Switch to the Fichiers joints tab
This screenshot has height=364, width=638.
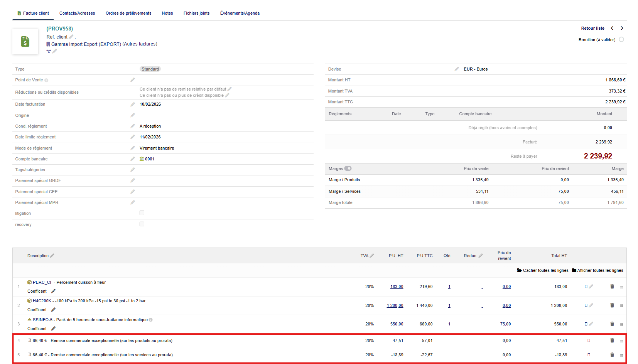[196, 13]
